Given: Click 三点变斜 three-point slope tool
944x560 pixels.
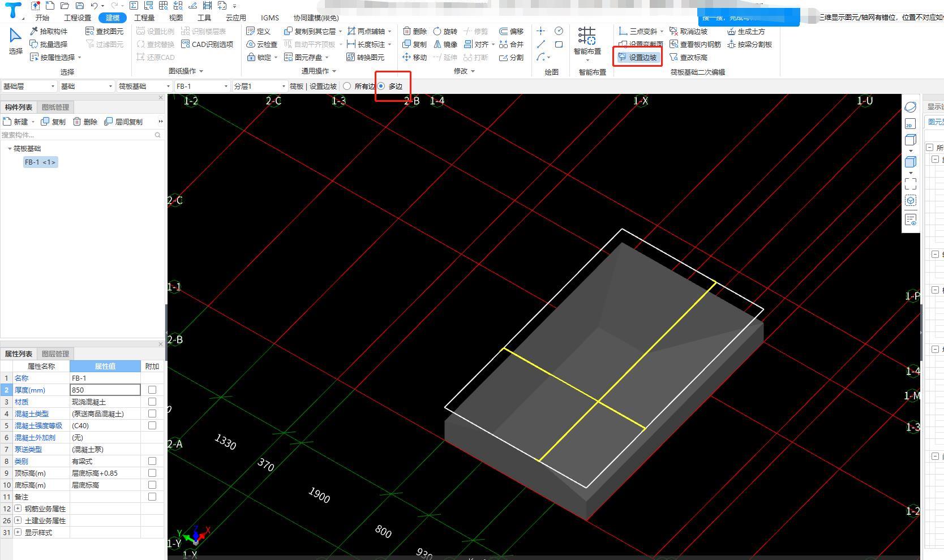Looking at the screenshot, I should 639,31.
